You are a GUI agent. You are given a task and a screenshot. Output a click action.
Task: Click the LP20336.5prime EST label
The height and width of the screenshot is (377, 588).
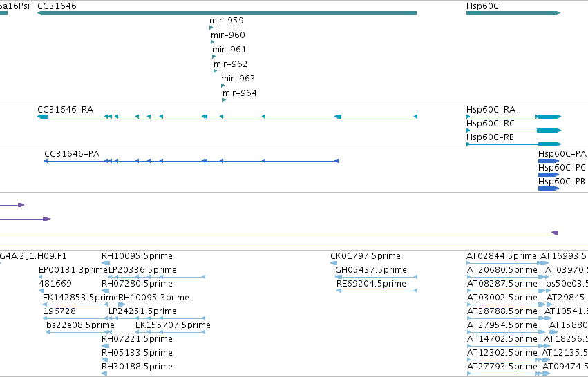[142, 270]
